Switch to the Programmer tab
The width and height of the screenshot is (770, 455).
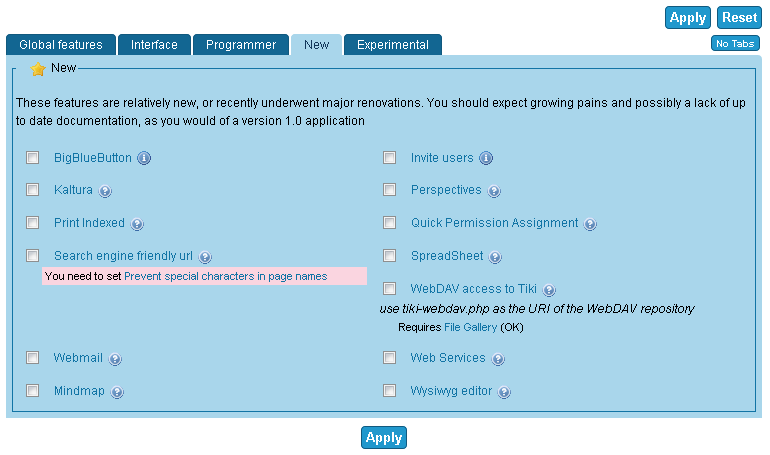pos(241,45)
